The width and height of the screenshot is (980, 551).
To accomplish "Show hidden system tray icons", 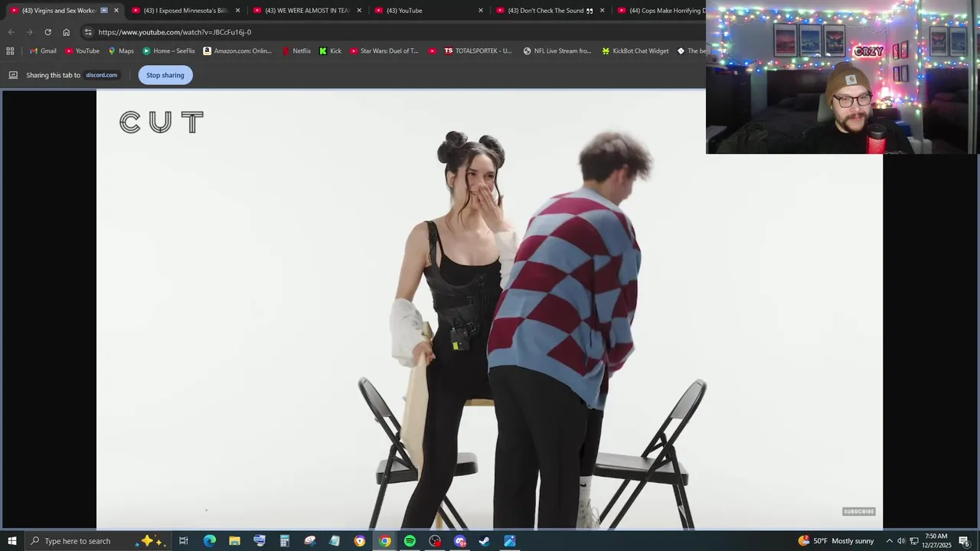I will coord(889,541).
